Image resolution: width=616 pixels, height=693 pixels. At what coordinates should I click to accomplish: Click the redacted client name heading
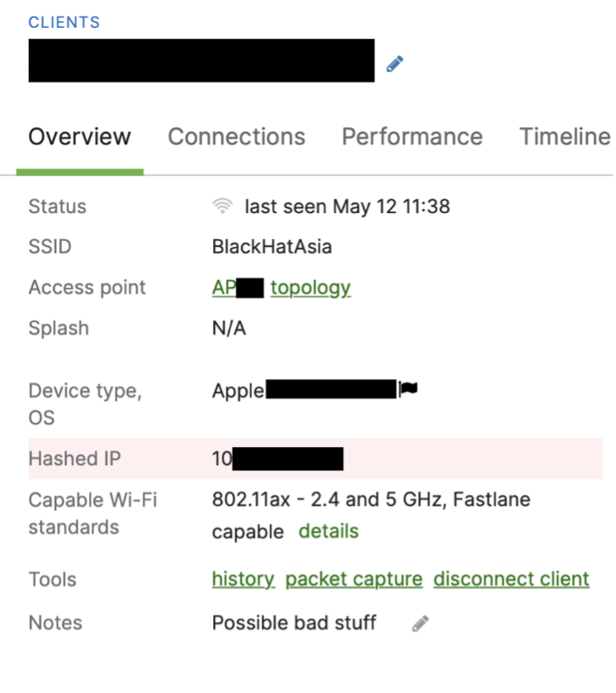point(201,61)
